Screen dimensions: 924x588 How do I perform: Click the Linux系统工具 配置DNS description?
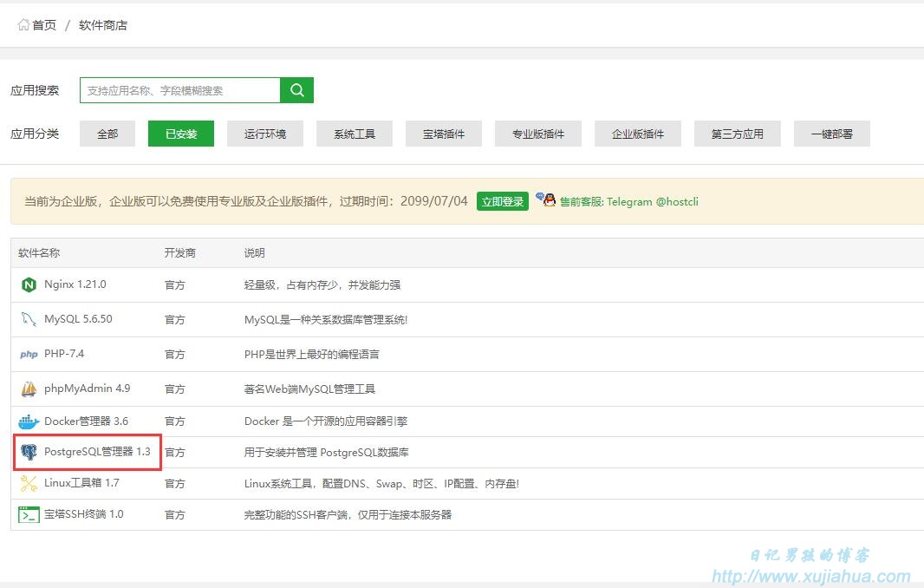coord(382,484)
